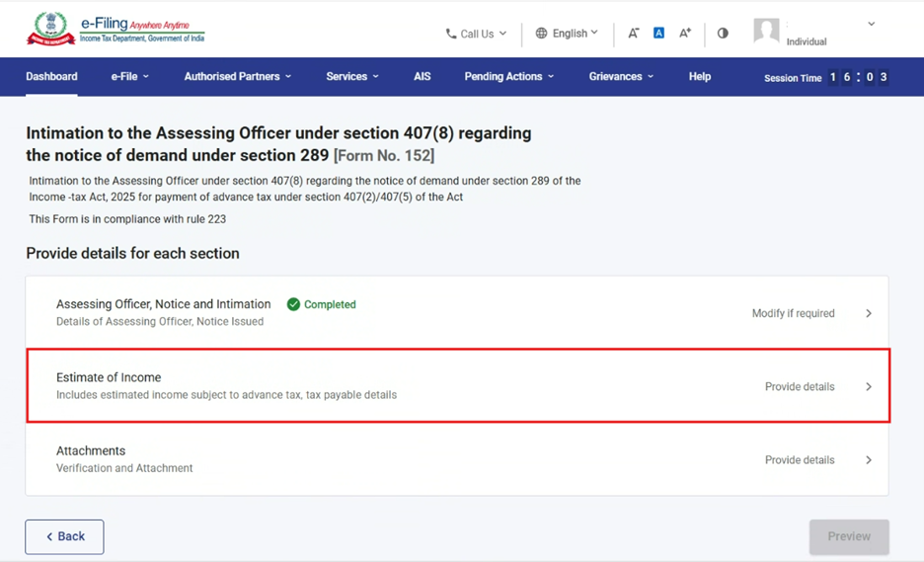Screen dimensions: 924x562
Task: Reset font size with blue A icon
Action: 658,33
